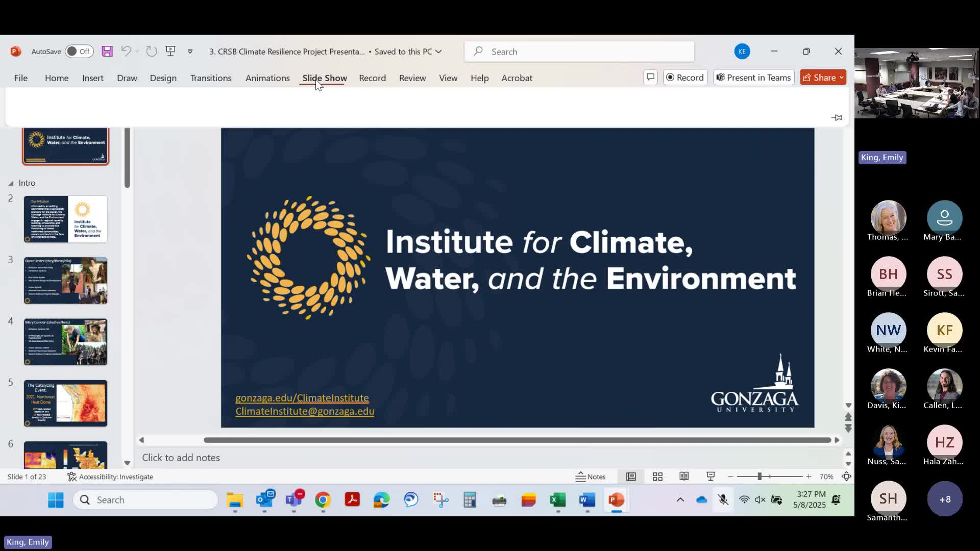Pin the ribbon open

click(837, 118)
